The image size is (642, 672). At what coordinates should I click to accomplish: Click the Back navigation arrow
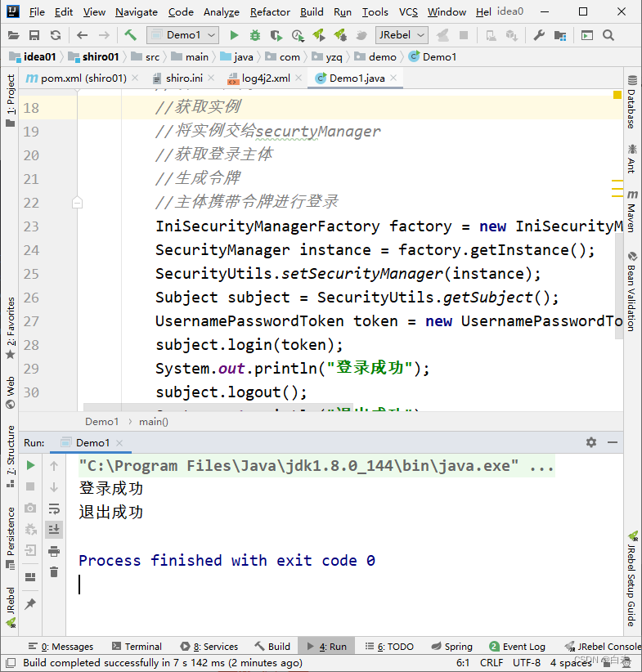click(x=82, y=35)
